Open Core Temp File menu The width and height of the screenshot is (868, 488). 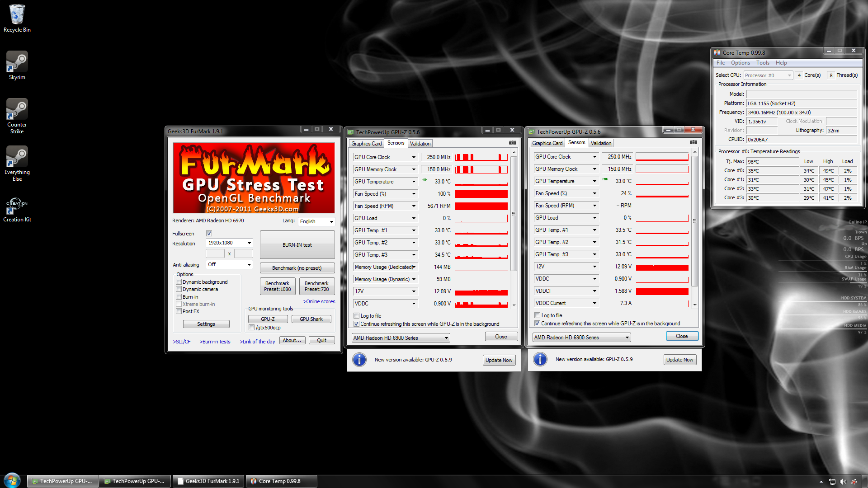click(721, 63)
